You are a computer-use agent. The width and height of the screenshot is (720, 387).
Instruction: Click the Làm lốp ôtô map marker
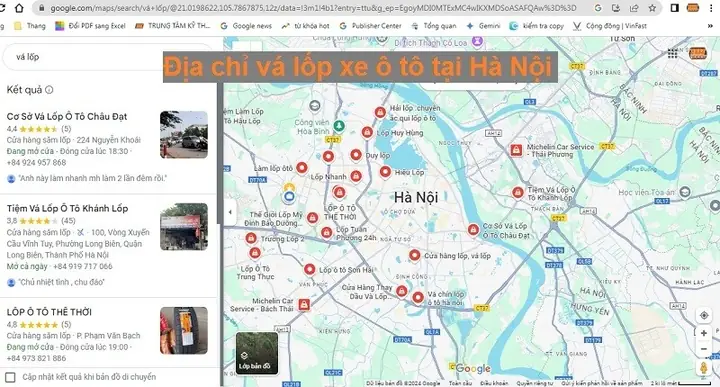coord(302,168)
